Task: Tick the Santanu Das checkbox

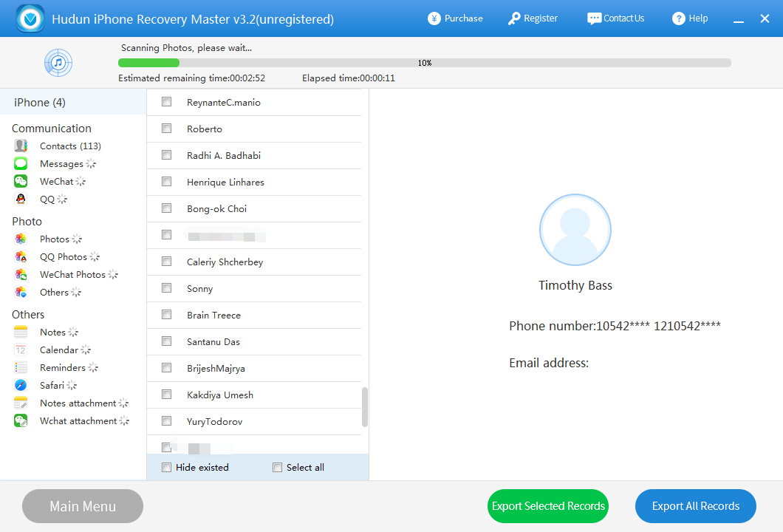Action: pos(167,341)
